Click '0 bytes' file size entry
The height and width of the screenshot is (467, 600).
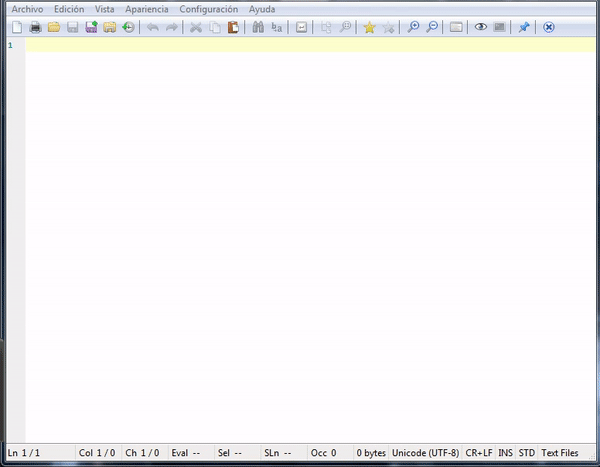371,453
